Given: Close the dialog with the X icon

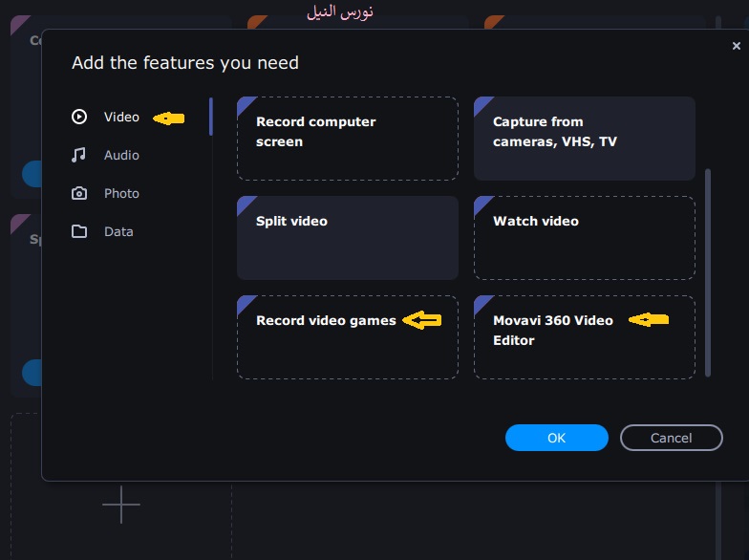Looking at the screenshot, I should [736, 46].
